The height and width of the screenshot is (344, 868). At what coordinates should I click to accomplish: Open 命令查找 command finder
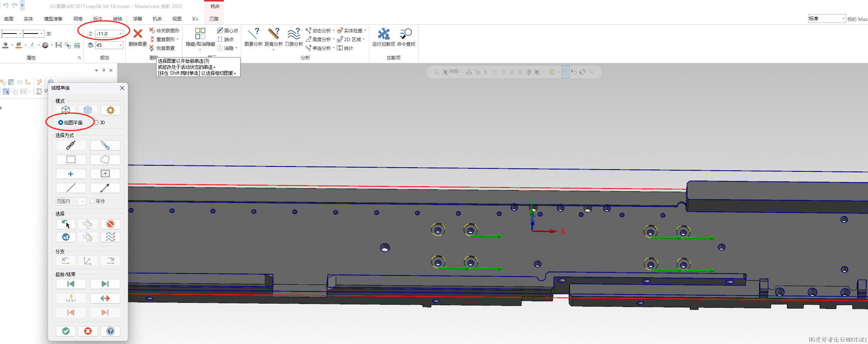point(406,38)
